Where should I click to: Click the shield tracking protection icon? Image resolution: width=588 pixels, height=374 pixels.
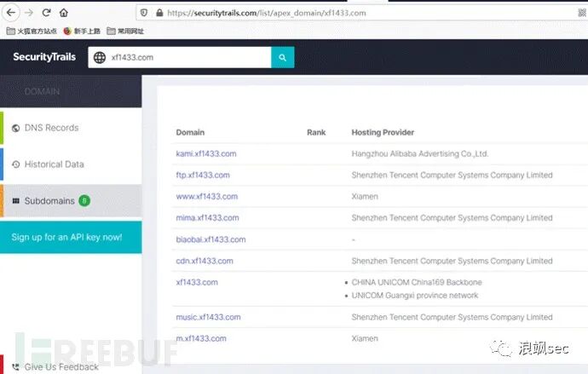pos(144,13)
